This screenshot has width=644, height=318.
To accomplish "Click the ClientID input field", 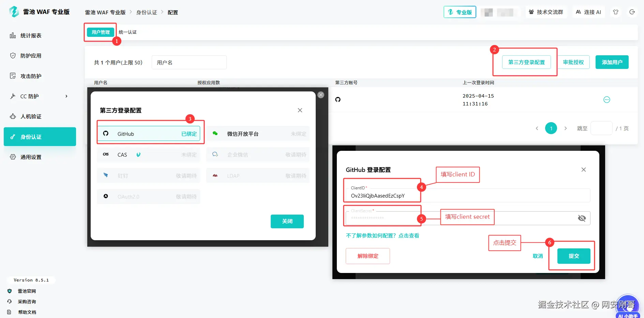I will point(468,195).
